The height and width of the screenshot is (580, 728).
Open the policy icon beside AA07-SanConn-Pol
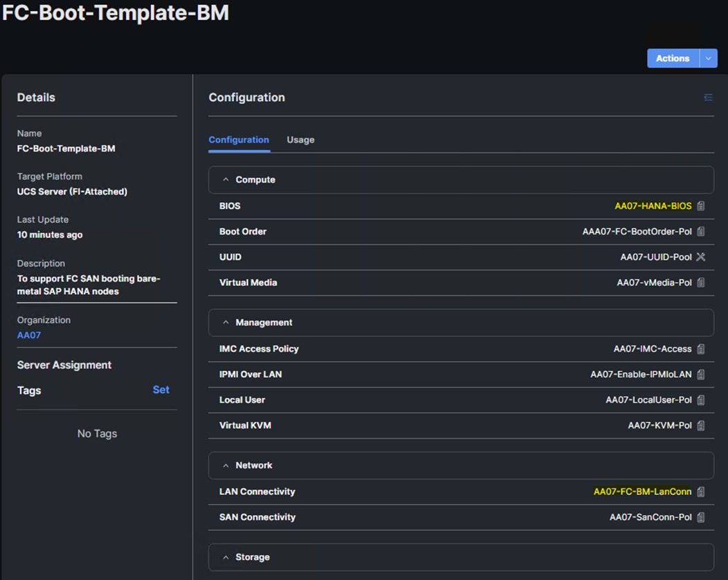pos(701,517)
